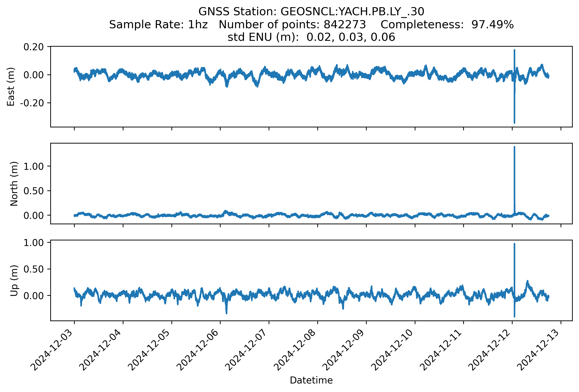Screen dimensions: 579x392
Task: Click the Sample Rate 1hz text
Action: (x=158, y=25)
